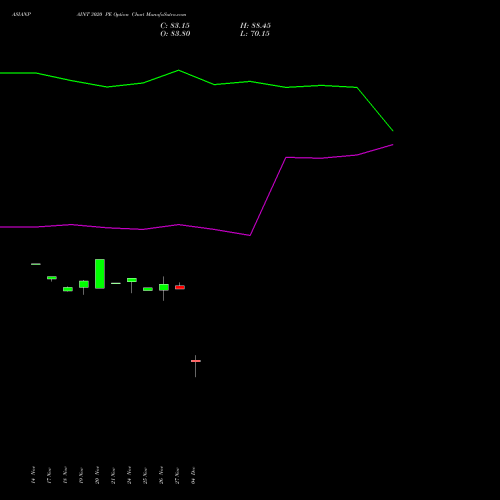Select the 20 Nov date label
Screen dimensions: 500x500
pyautogui.click(x=97, y=475)
